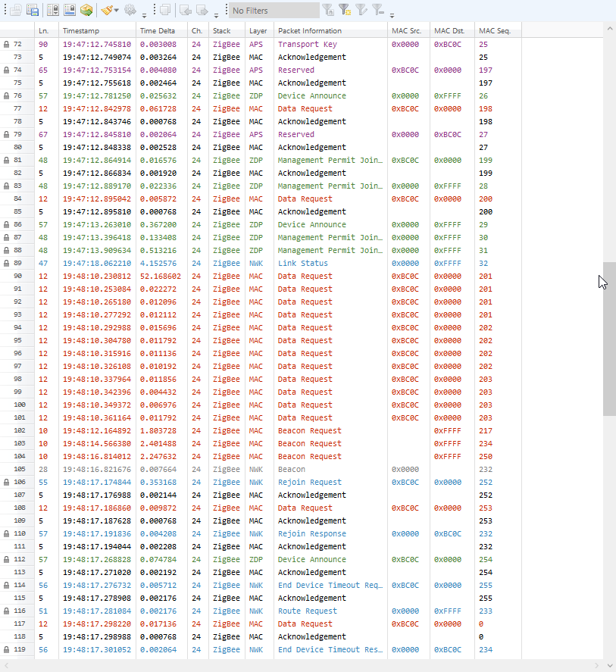This screenshot has width=616, height=672.
Task: Click the Ch. column header
Action: point(198,31)
